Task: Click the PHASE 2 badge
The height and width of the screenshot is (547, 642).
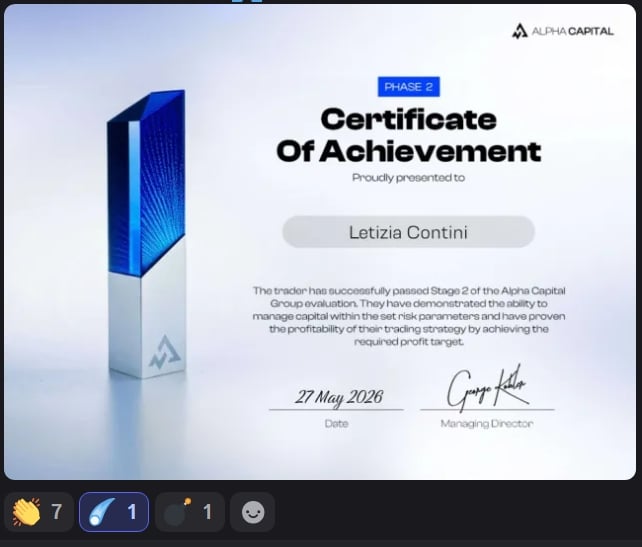Action: pyautogui.click(x=409, y=87)
